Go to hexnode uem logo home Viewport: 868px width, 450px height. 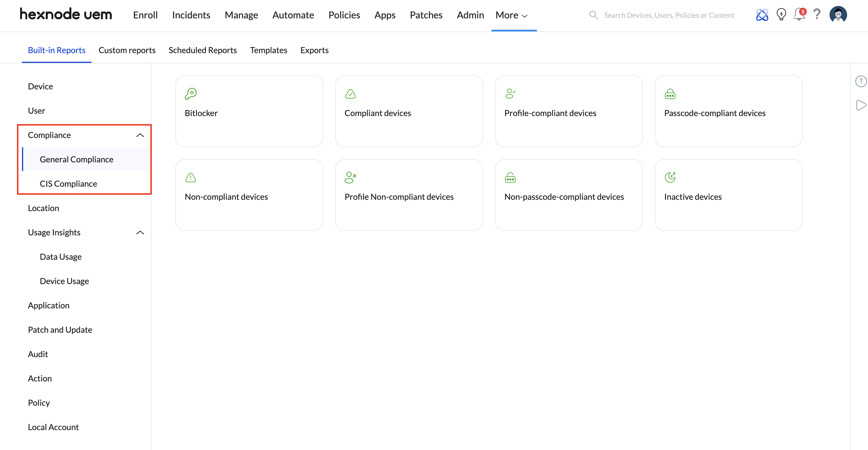[66, 15]
